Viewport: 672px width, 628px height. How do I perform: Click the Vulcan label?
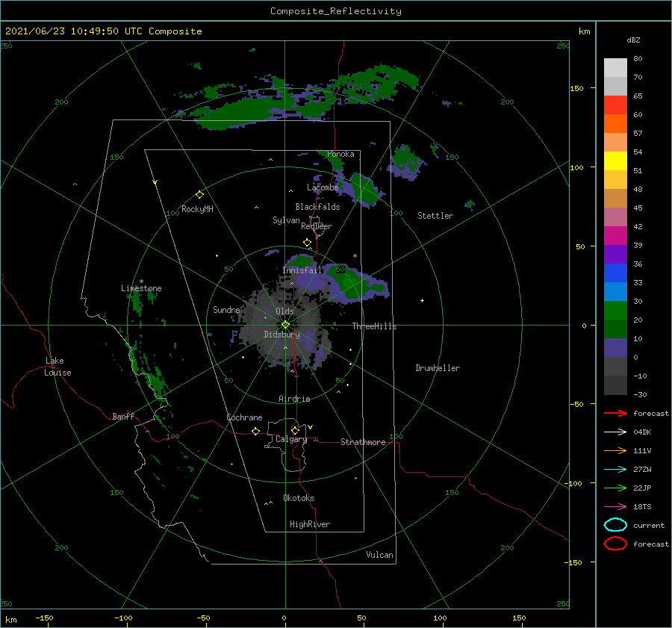click(379, 555)
